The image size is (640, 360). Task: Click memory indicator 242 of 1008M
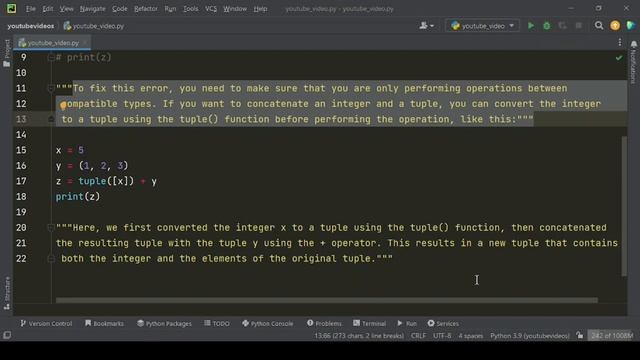612,336
